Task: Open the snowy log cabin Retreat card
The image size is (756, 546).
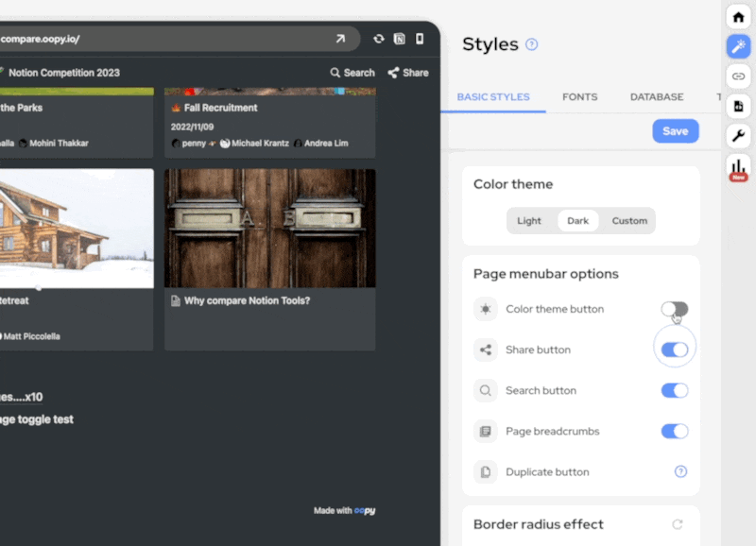Action: (x=77, y=260)
